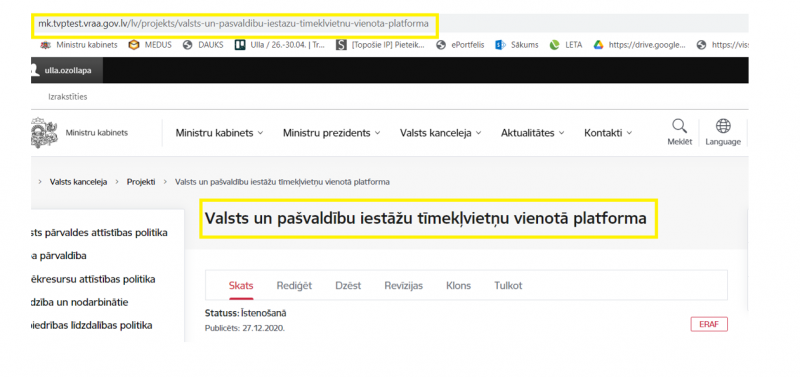Open the Language globe selector
This screenshot has height=377, width=800.
pyautogui.click(x=723, y=133)
